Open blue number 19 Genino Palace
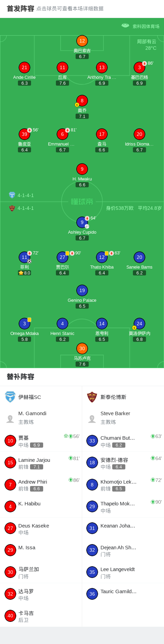The width and height of the screenshot is (164, 644). [82, 290]
